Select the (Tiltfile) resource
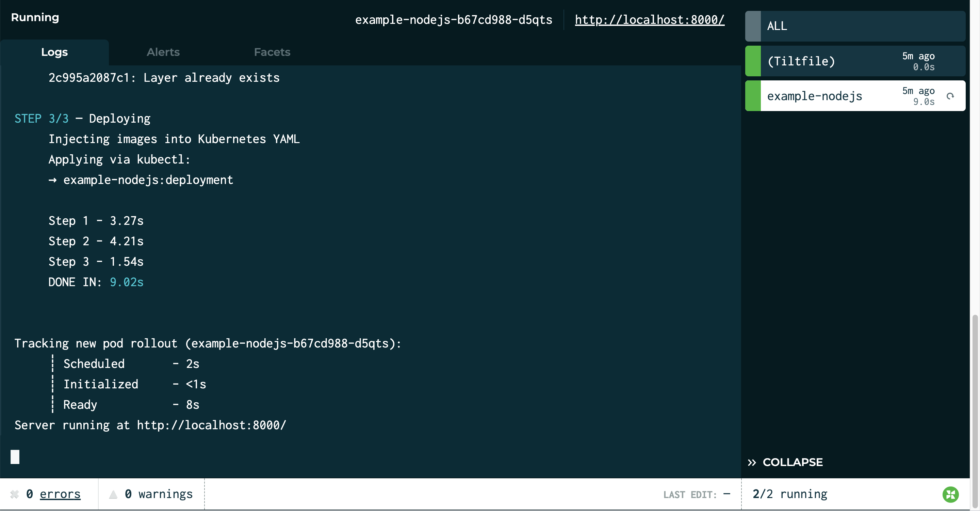This screenshot has height=511, width=980. tap(855, 61)
